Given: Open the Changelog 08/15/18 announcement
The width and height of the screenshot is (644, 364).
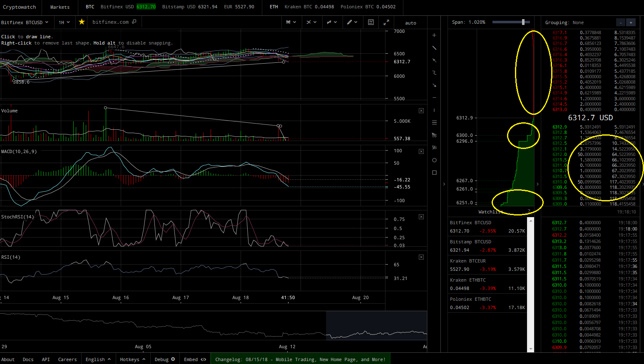Looking at the screenshot, I should click(x=300, y=359).
